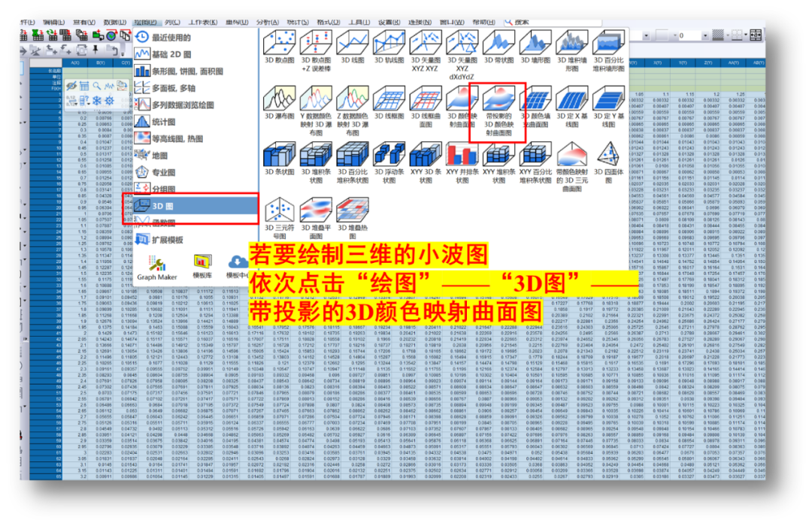Open the 统计(S) menu
Image resolution: width=812 pixels, height=526 pixels.
pyautogui.click(x=298, y=23)
